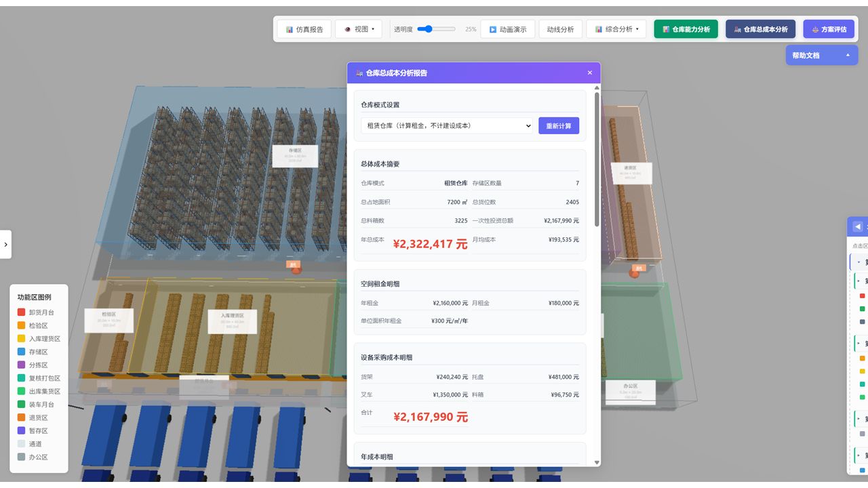Expand the left sidebar chevron

5,245
